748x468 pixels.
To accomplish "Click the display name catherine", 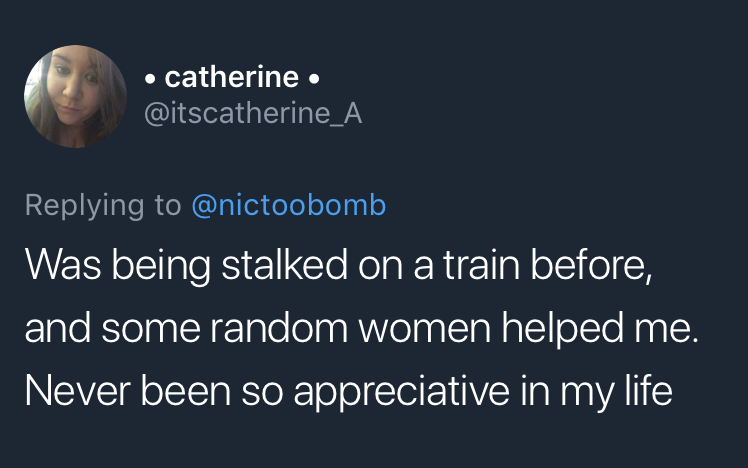I will [x=231, y=76].
